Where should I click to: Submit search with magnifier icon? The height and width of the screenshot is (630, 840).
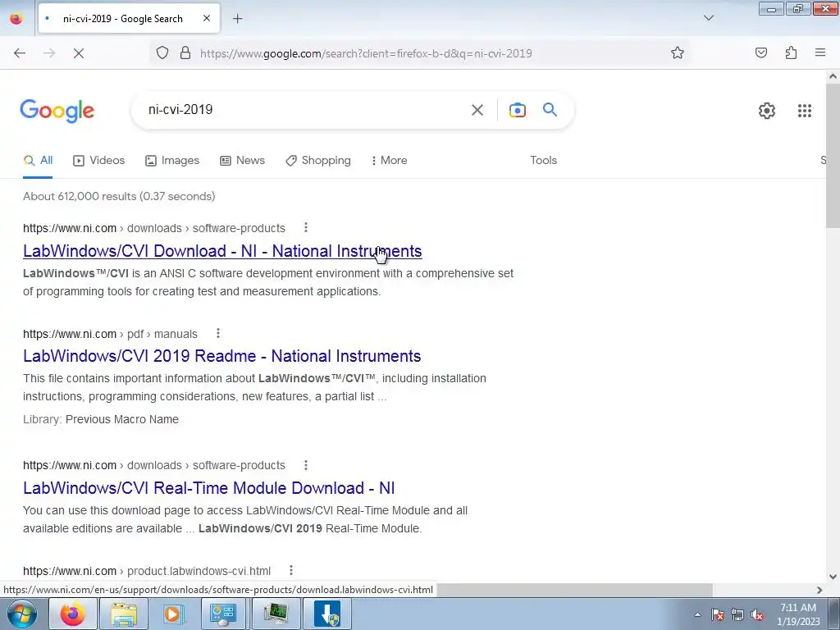coord(550,110)
